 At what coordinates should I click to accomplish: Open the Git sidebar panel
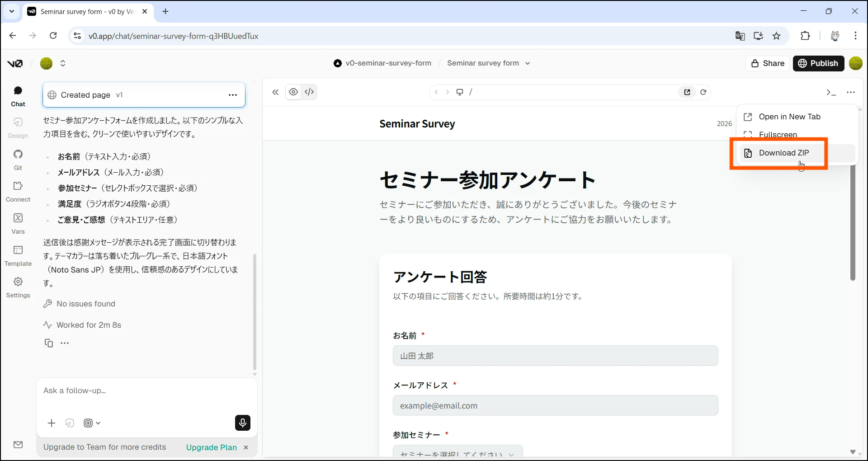18,160
